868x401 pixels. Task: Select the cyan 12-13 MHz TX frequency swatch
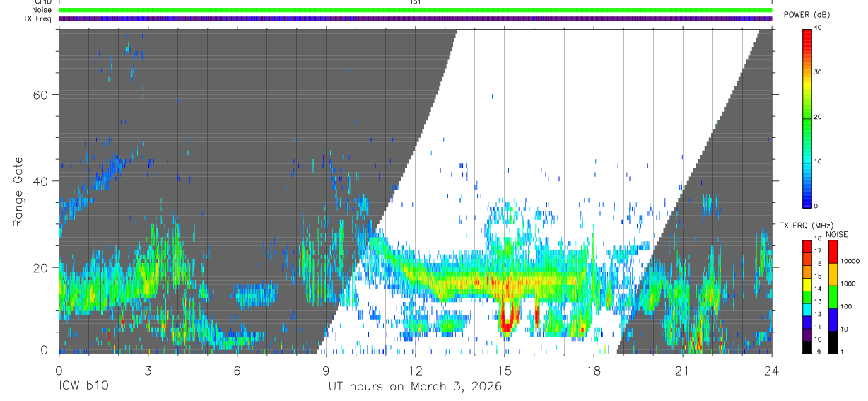click(x=807, y=308)
